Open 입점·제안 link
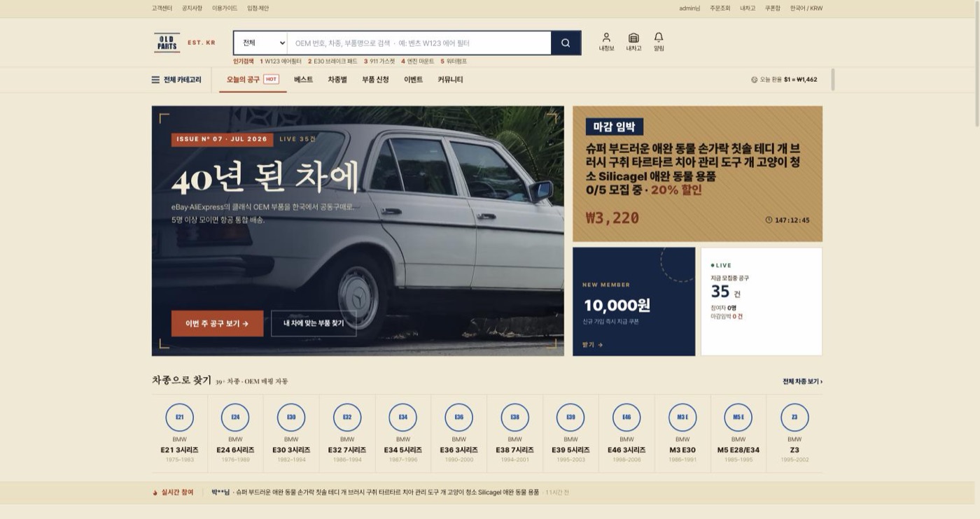Viewport: 980px width, 519px height. point(258,8)
